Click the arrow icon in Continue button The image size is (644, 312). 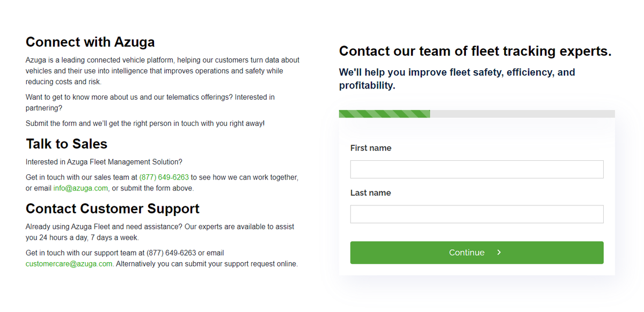499,252
